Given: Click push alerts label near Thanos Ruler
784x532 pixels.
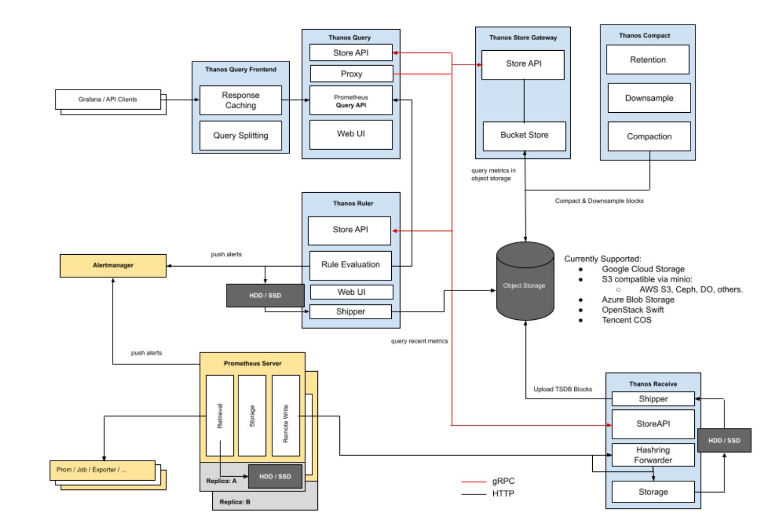Looking at the screenshot, I should 226,254.
